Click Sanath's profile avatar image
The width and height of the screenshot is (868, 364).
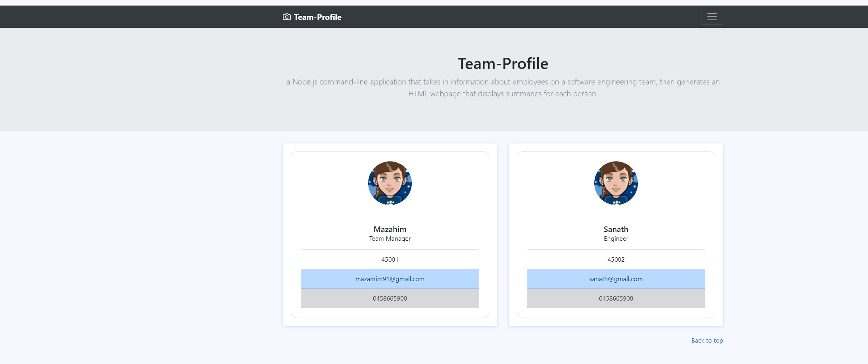pos(616,183)
